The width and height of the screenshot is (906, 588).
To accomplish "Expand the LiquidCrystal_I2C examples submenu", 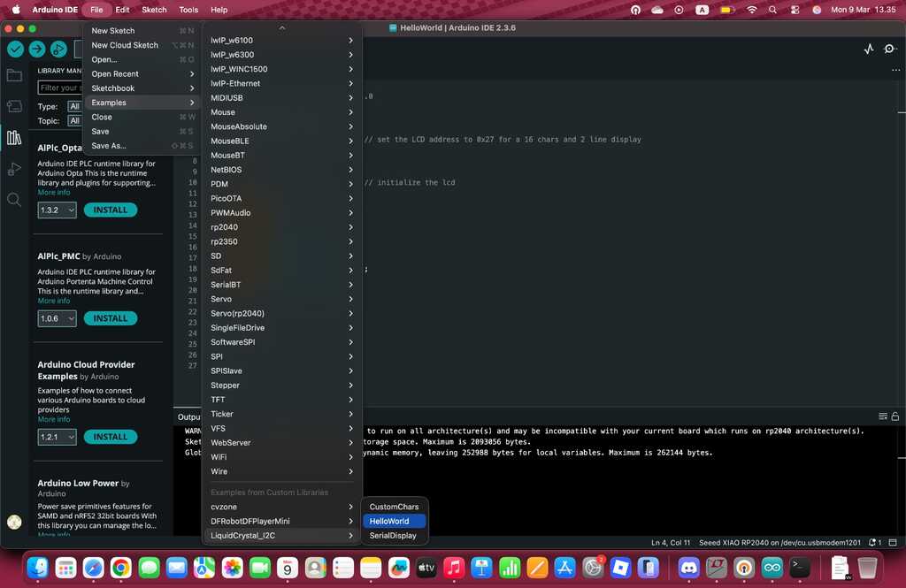I will (282, 536).
